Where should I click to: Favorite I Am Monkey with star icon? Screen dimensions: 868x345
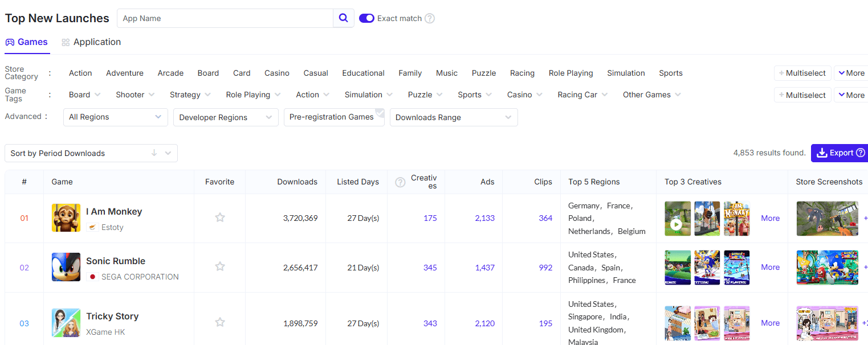220,217
